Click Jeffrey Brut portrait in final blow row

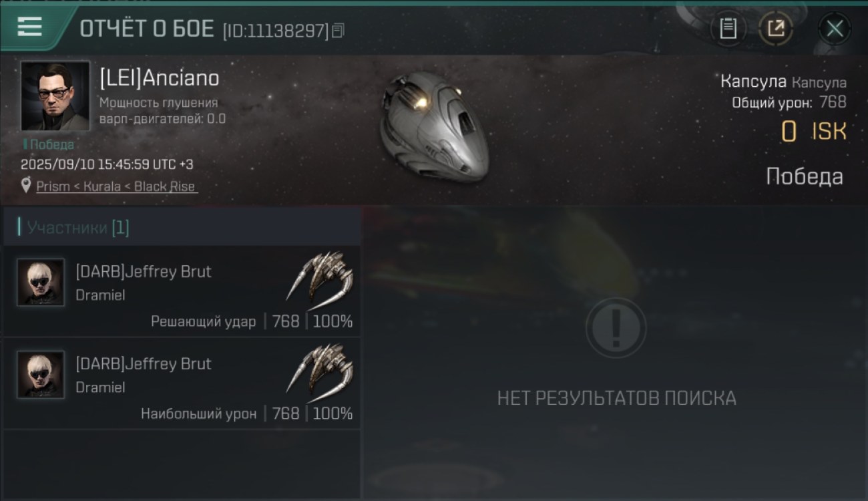click(x=41, y=283)
